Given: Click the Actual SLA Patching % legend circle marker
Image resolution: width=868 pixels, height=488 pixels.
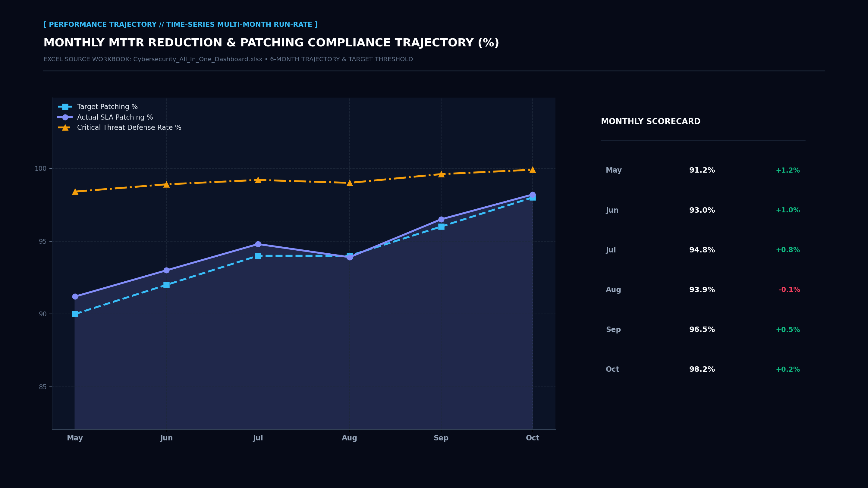Looking at the screenshot, I should (65, 117).
